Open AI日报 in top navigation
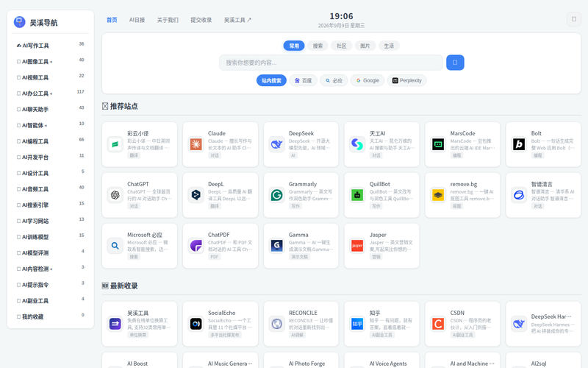588x368 pixels. point(137,20)
